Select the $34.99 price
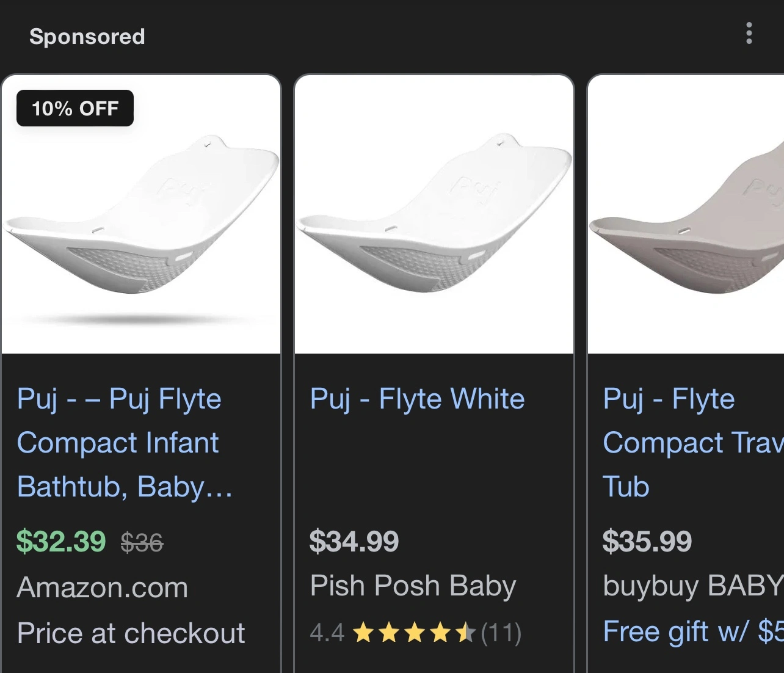Image resolution: width=784 pixels, height=673 pixels. (354, 542)
